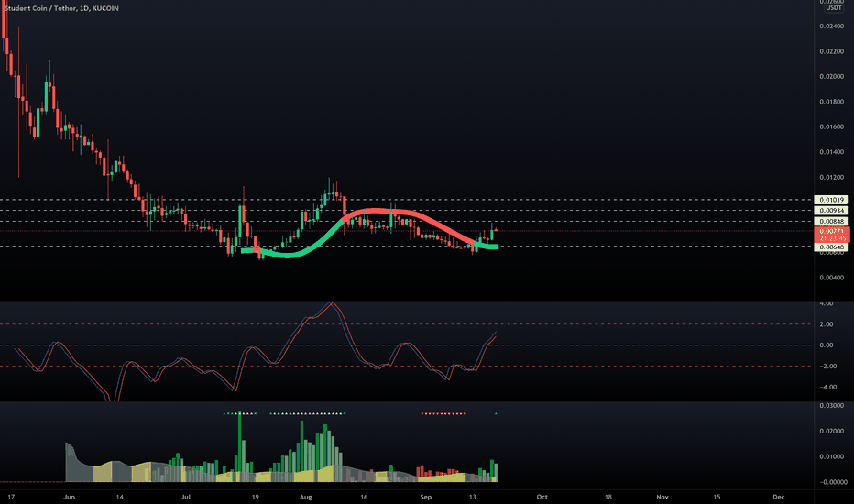Viewport: 854px width, 504px height.
Task: Click the 13 date label on the time axis
Action: click(x=472, y=497)
